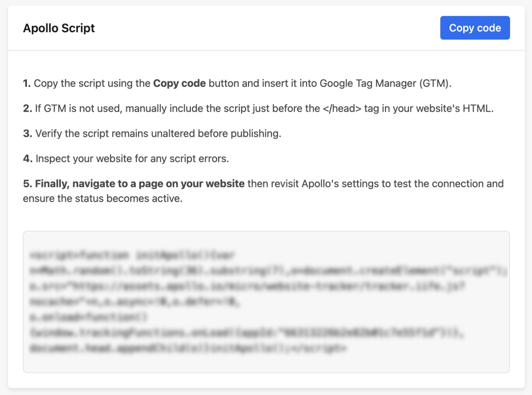The image size is (532, 395).
Task: Click the empty area at the code box bottom
Action: pos(266,364)
